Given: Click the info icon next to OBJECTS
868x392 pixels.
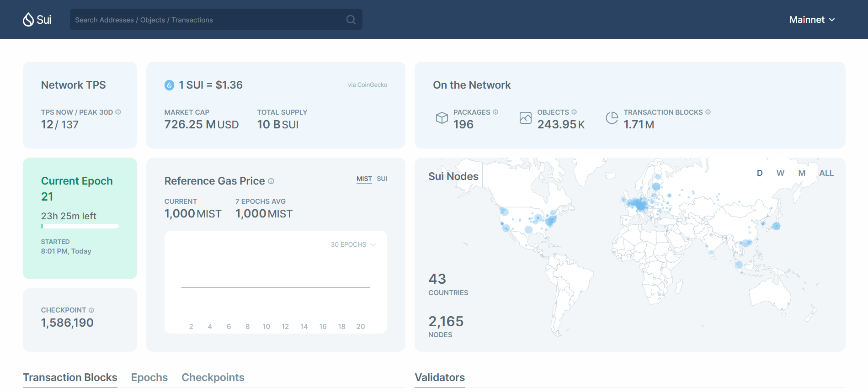Looking at the screenshot, I should click(574, 112).
